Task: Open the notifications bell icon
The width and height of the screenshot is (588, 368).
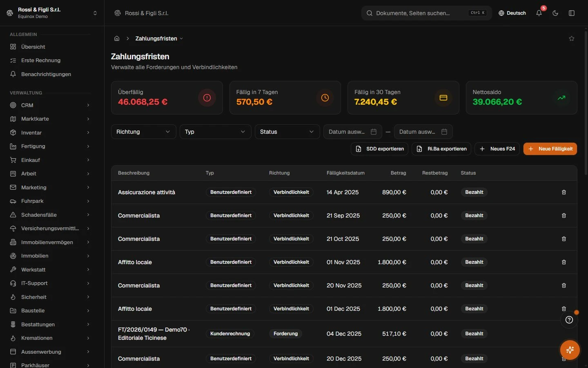Action: click(539, 13)
